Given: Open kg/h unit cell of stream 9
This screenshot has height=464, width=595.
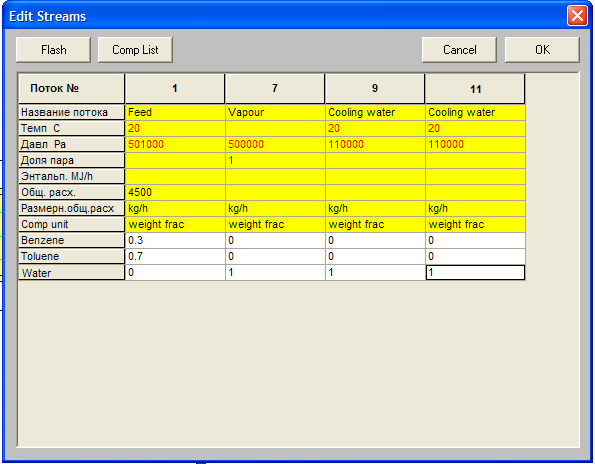Looking at the screenshot, I should [375, 208].
